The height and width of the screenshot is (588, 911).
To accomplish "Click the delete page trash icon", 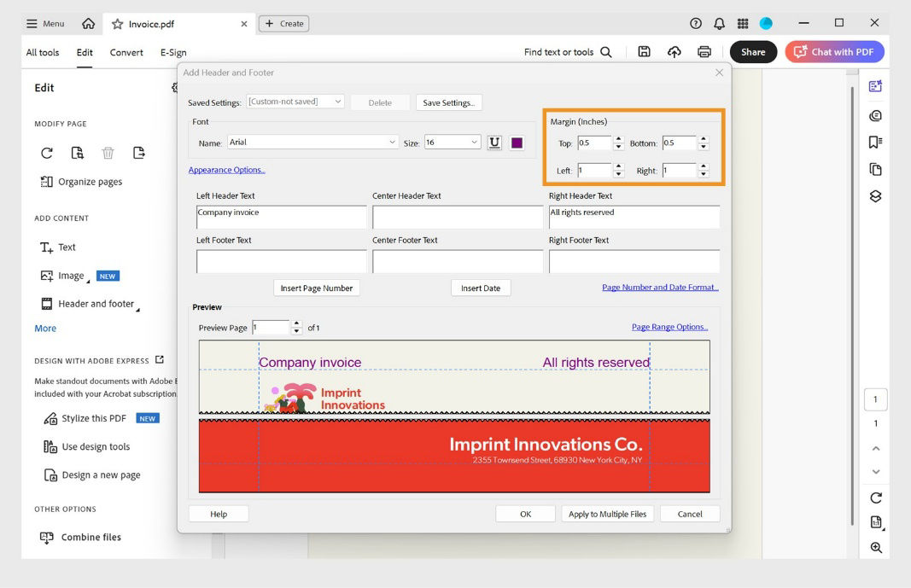I will coord(108,152).
